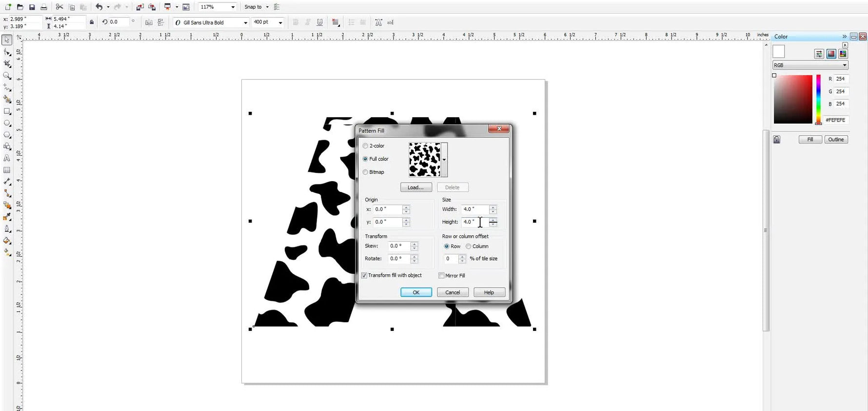Viewport: 868px width, 411px height.
Task: Select the Full color pattern option
Action: coord(365,159)
